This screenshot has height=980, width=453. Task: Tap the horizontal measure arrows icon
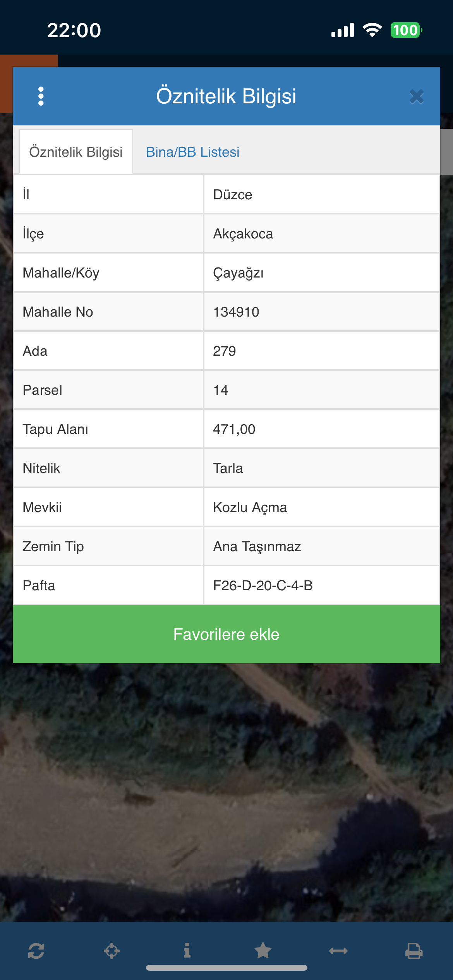(338, 951)
